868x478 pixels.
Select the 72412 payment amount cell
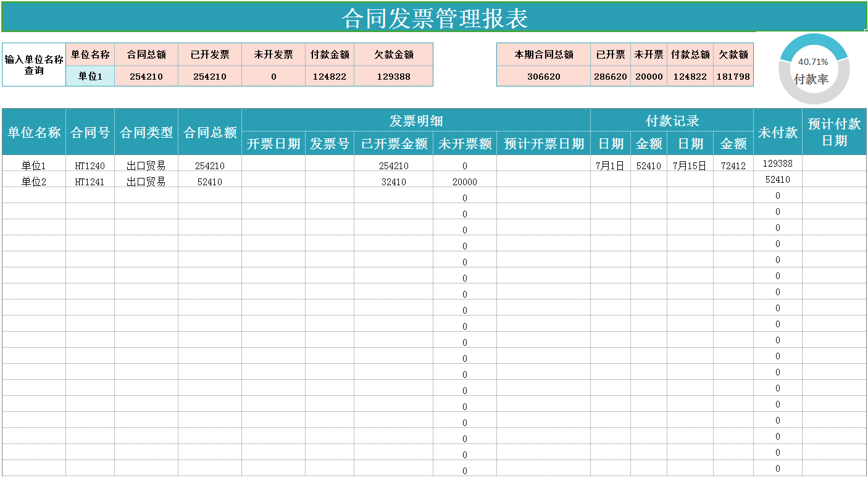coord(733,165)
